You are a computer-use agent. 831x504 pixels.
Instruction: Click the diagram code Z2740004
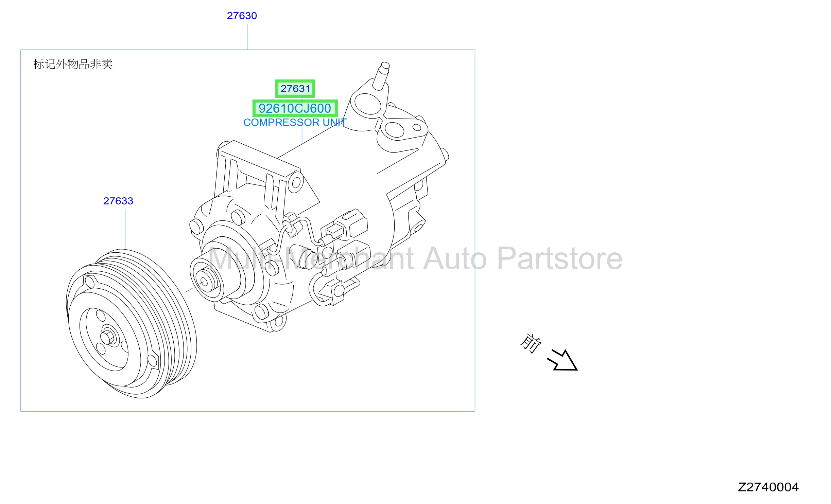coord(768,487)
